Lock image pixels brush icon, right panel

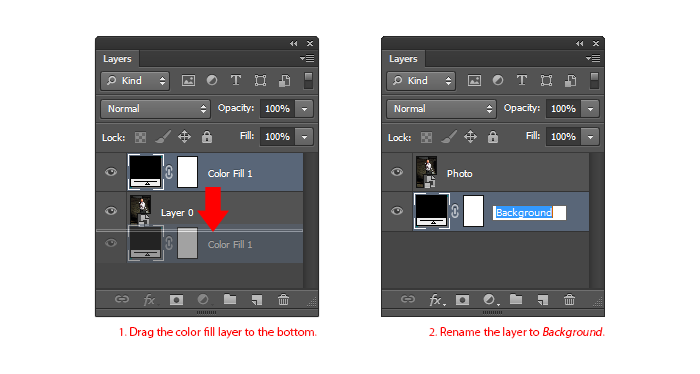point(449,137)
